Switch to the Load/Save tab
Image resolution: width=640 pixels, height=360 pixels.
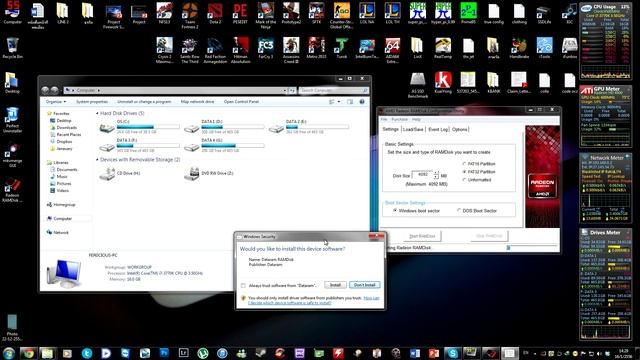coord(413,129)
